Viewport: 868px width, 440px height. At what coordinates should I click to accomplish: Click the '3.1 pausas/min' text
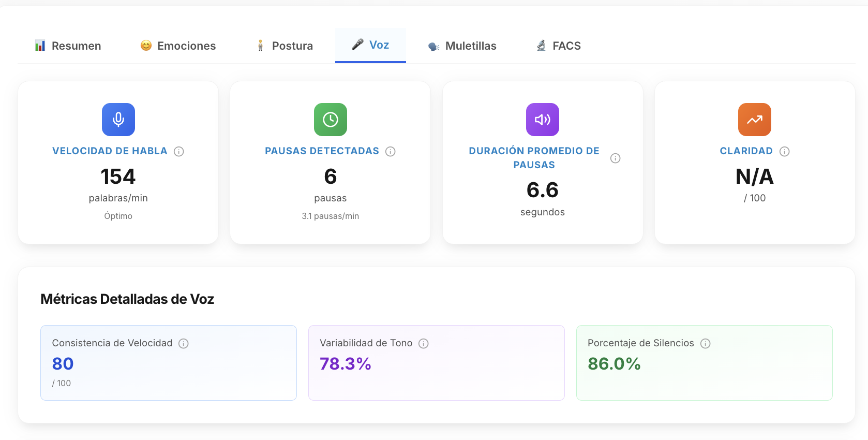331,216
